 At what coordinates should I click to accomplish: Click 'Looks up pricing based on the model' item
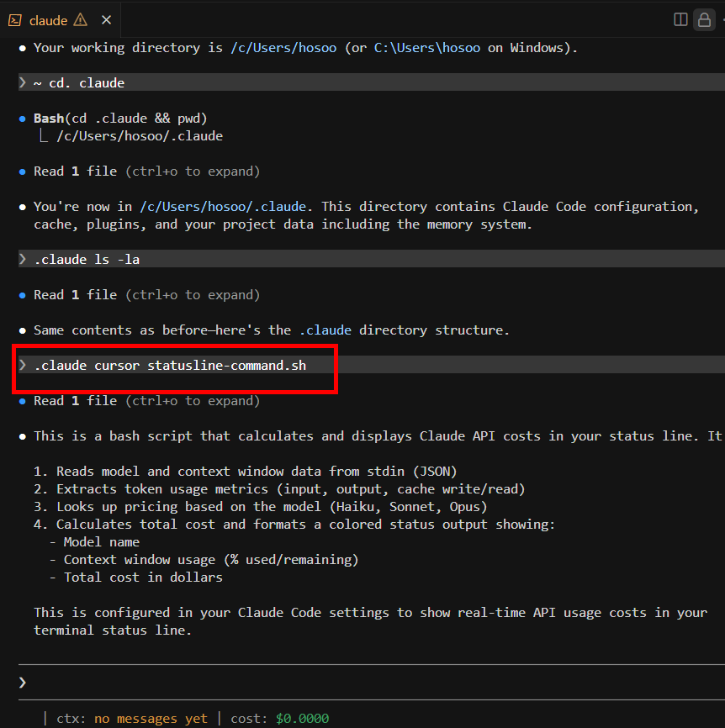tap(261, 507)
